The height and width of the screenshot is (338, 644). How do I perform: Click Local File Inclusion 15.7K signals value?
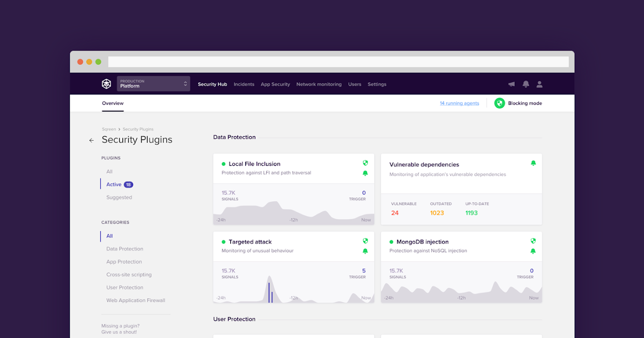click(x=229, y=193)
